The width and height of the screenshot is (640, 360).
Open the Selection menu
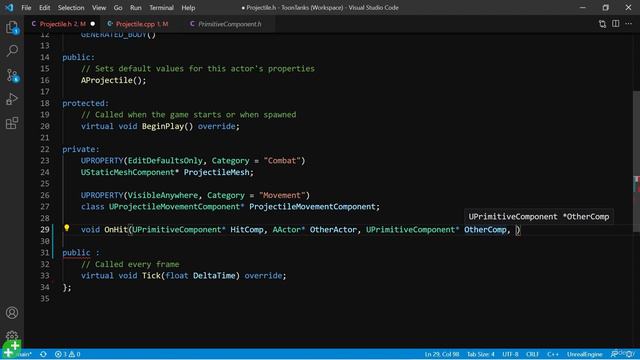pyautogui.click(x=71, y=8)
